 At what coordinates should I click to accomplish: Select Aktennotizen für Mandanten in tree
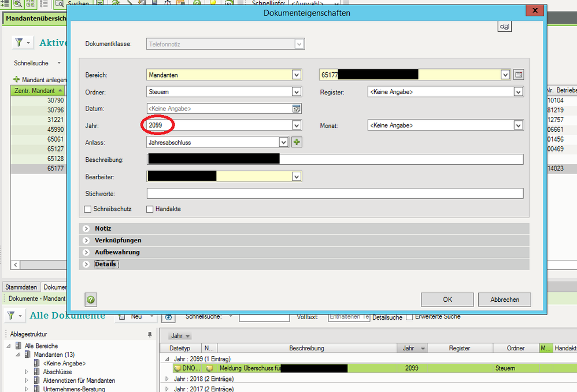[x=79, y=380]
